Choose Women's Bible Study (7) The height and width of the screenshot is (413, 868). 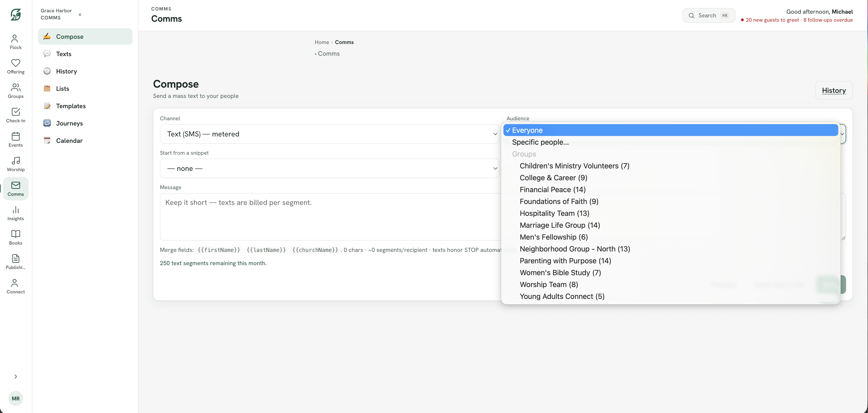pyautogui.click(x=671, y=273)
